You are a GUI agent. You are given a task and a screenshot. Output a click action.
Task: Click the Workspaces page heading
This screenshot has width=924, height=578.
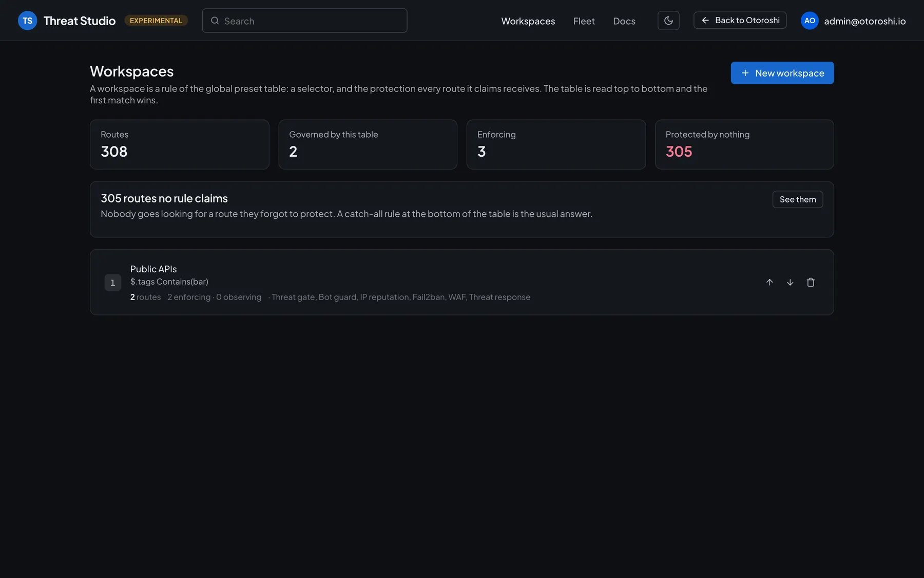coord(132,71)
